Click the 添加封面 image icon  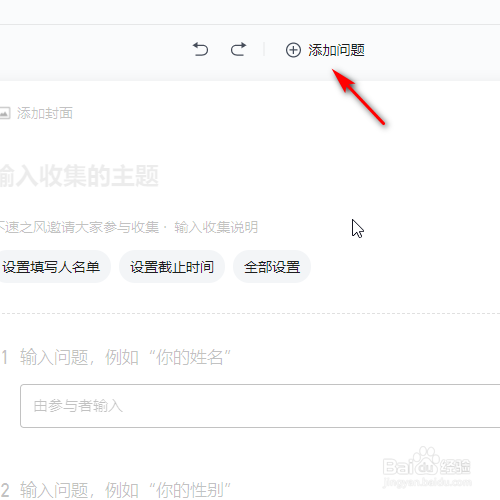click(5, 113)
